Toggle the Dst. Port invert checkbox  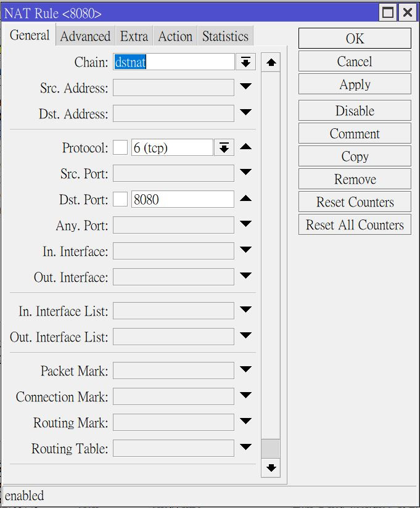[x=120, y=199]
